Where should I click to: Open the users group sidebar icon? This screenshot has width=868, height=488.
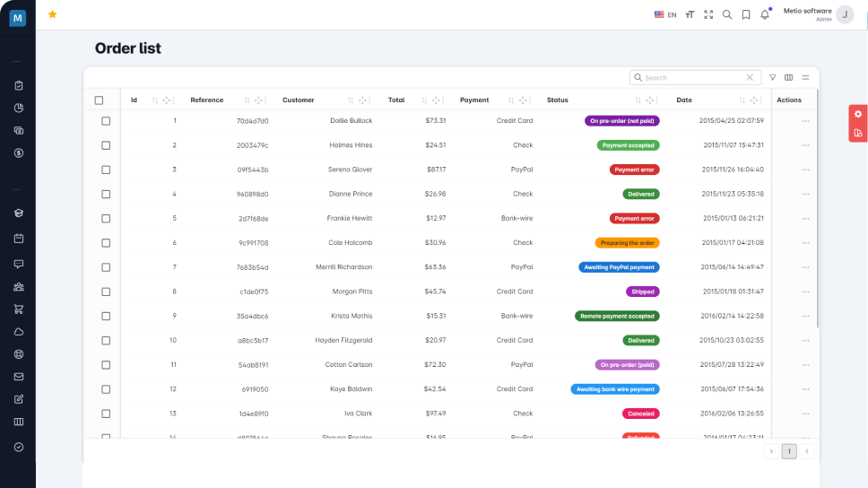click(19, 287)
